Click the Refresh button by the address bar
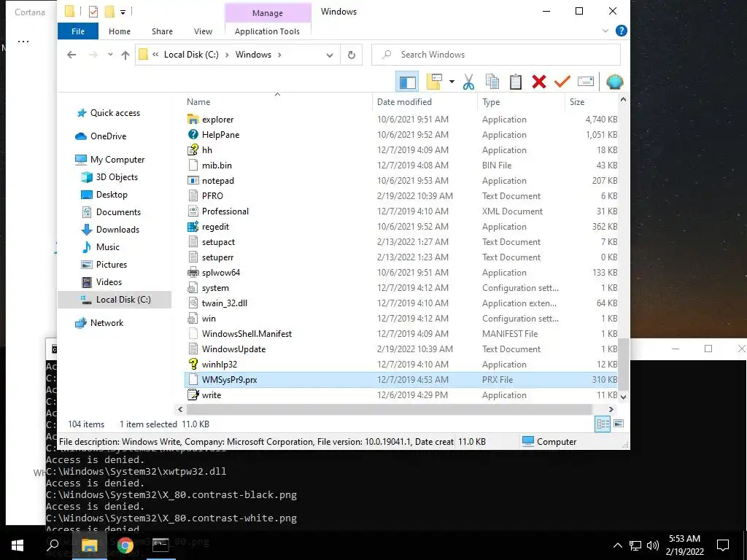Viewport: 747px width, 560px height. 352,55
